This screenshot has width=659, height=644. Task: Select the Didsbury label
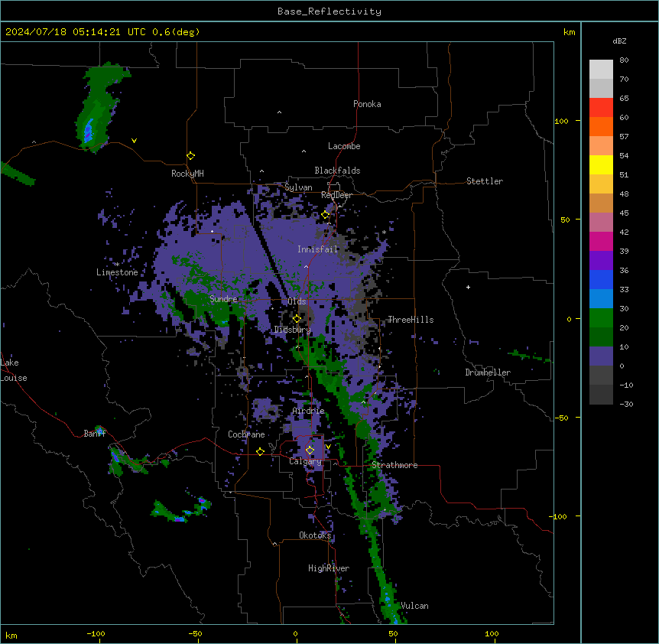[x=293, y=330]
